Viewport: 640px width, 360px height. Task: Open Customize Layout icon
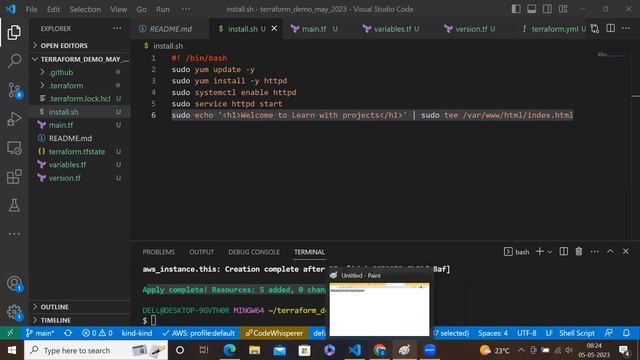point(563,9)
